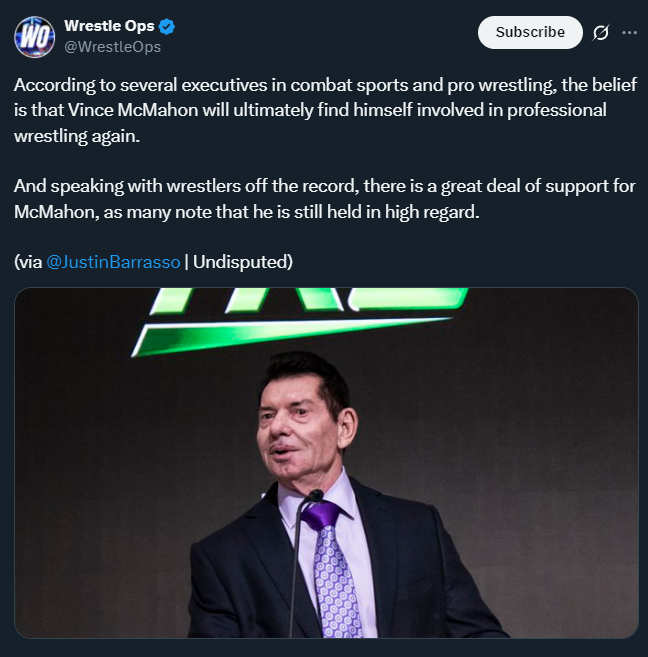
Task: Click the @WrestleOps handle
Action: coord(112,46)
